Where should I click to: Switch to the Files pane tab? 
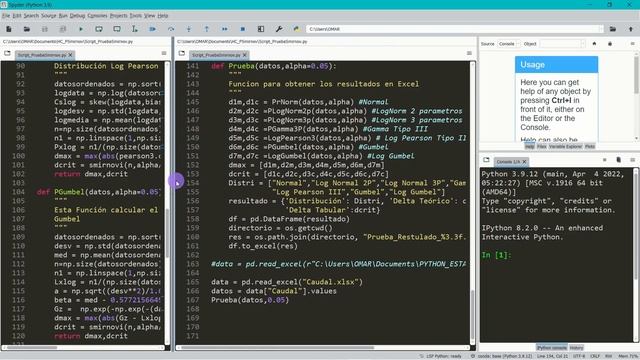point(541,146)
